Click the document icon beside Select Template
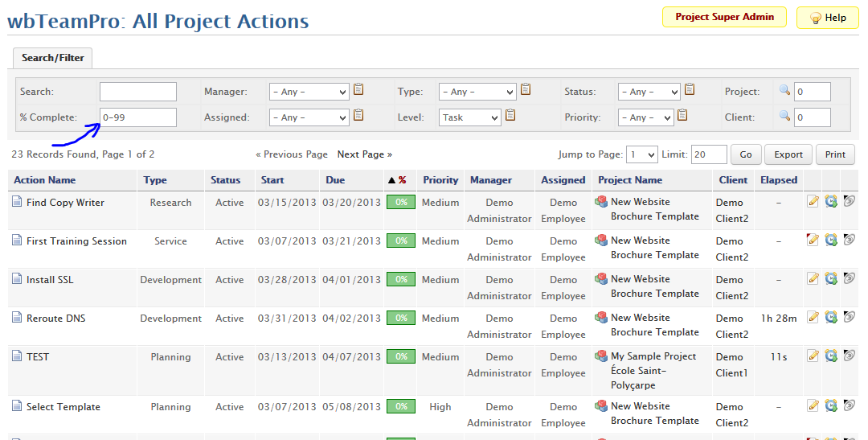The image size is (868, 440). coord(17,406)
